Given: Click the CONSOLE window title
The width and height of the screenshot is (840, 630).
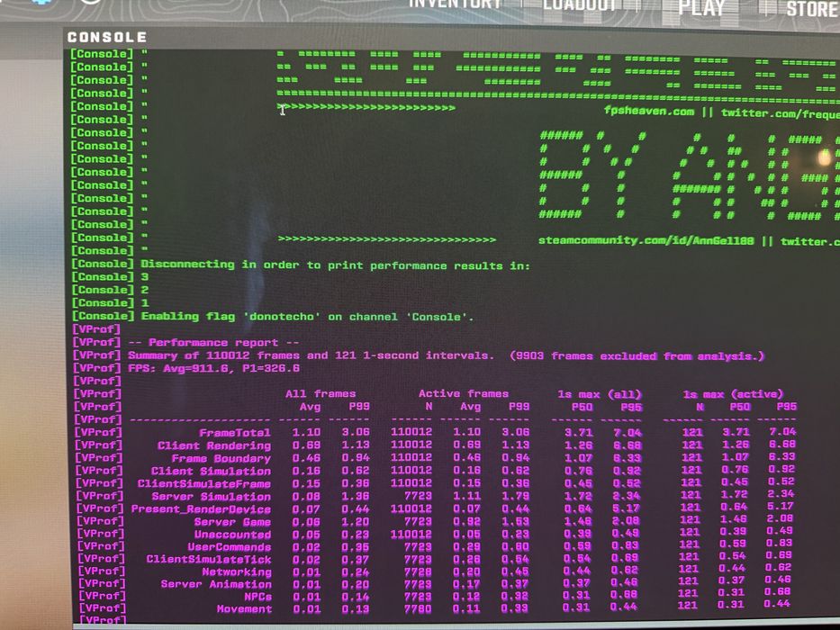Looking at the screenshot, I should point(106,37).
